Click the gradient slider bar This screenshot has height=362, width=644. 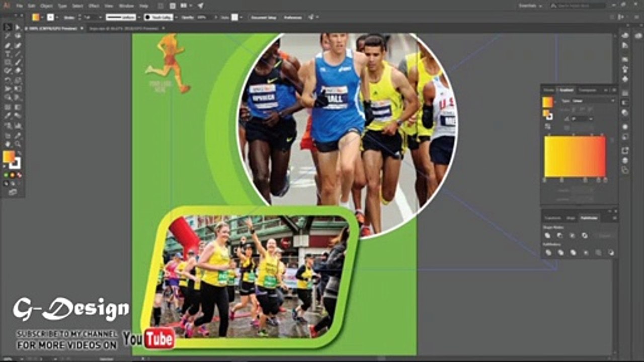[x=575, y=157]
